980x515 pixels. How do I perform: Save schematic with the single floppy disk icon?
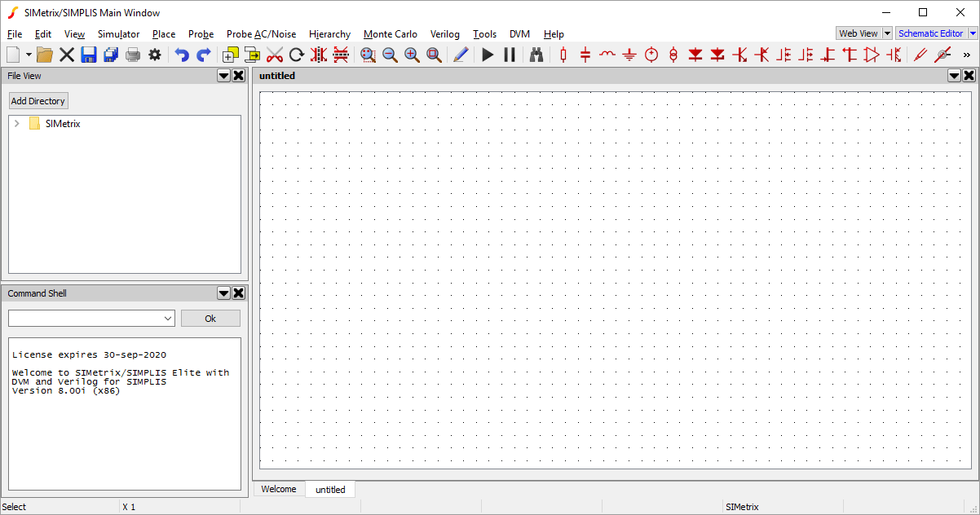pos(89,55)
